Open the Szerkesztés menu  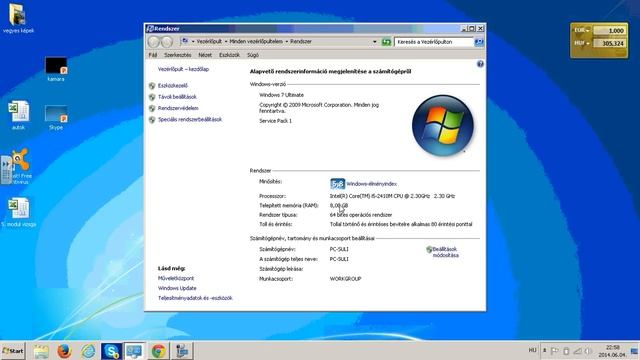[178, 55]
